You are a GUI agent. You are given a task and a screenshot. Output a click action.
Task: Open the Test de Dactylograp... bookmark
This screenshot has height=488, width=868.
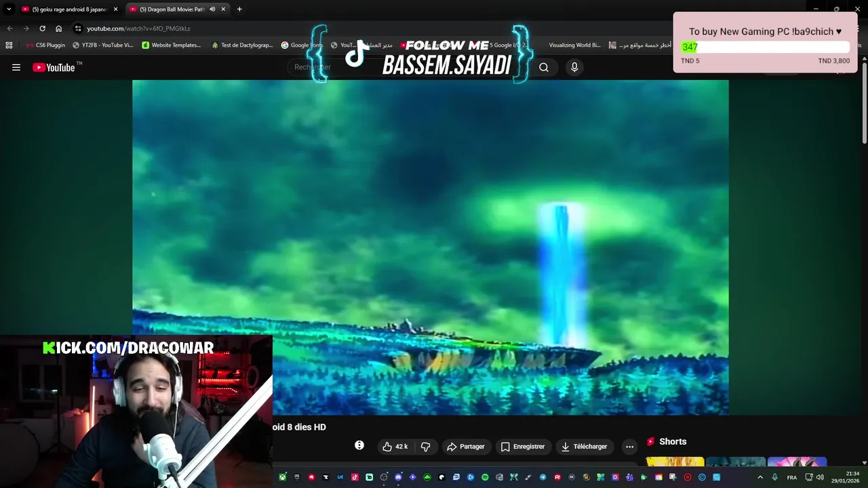point(242,45)
